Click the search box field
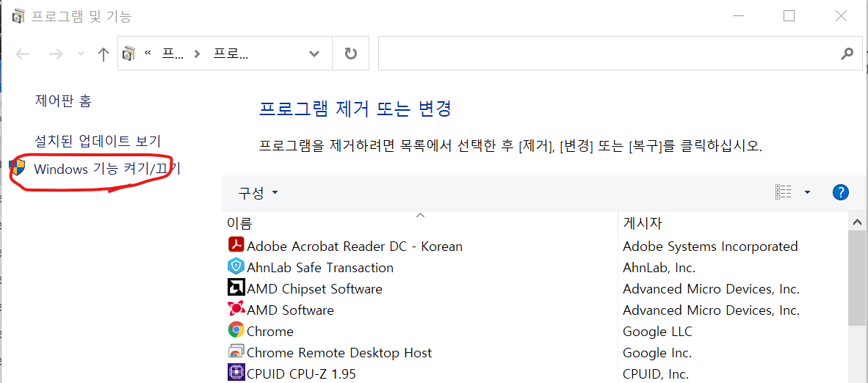 click(620, 54)
